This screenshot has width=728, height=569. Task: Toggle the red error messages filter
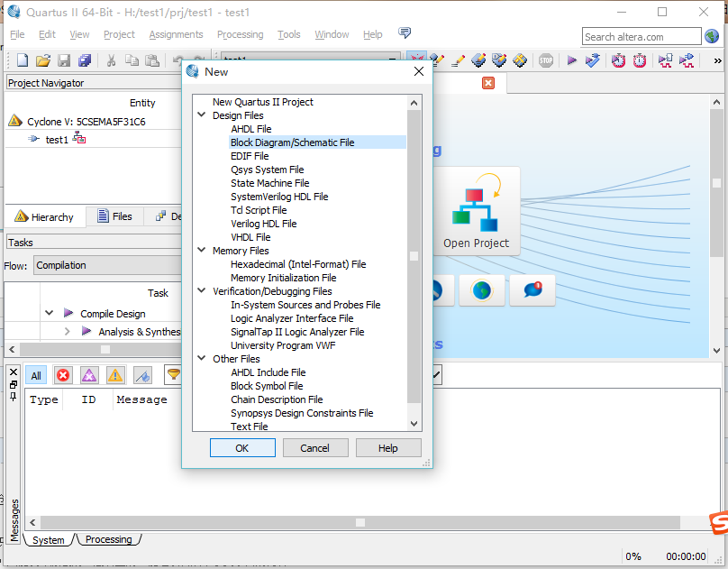tap(63, 375)
